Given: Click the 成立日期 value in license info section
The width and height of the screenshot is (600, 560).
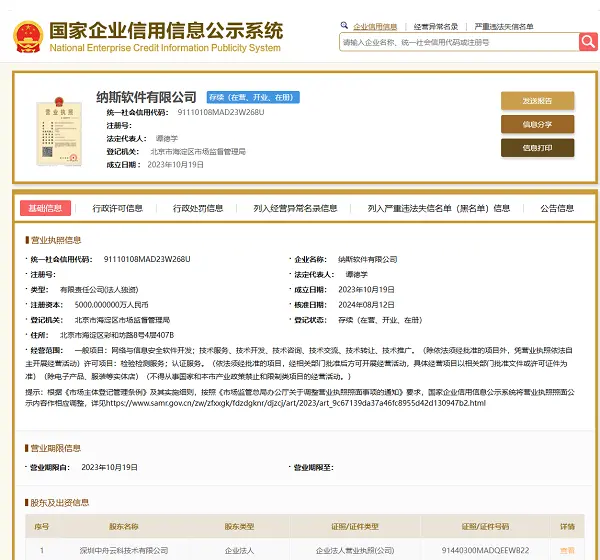Looking at the screenshot, I should pos(366,290).
